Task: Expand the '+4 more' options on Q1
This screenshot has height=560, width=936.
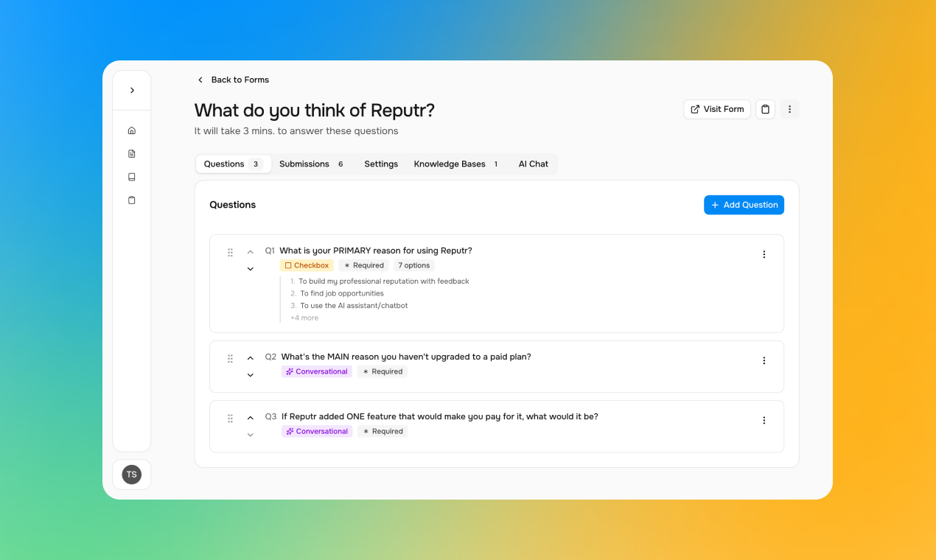Action: (x=304, y=318)
